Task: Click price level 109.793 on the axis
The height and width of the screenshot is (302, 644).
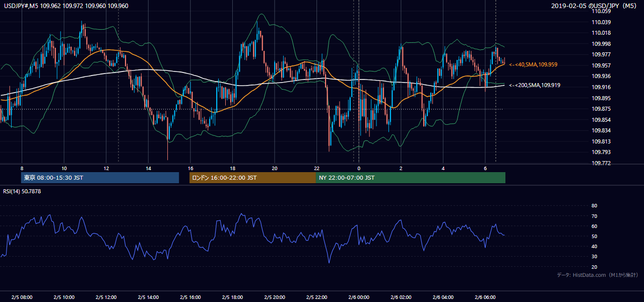Action: click(x=601, y=152)
